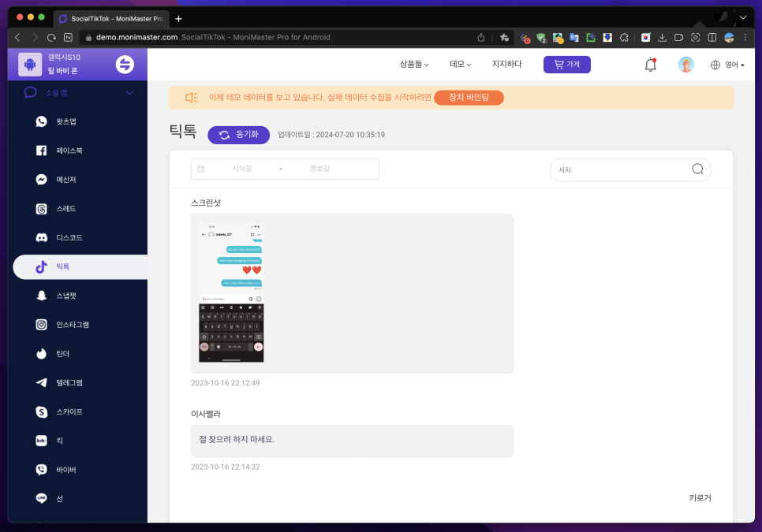Select SocialTikTok browser tab
Image resolution: width=762 pixels, height=532 pixels.
111,18
